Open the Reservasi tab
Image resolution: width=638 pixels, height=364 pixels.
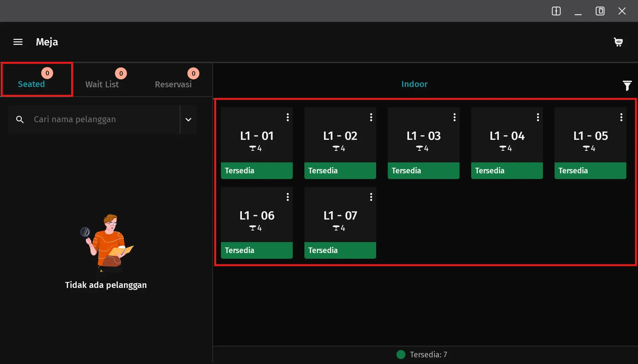(173, 84)
